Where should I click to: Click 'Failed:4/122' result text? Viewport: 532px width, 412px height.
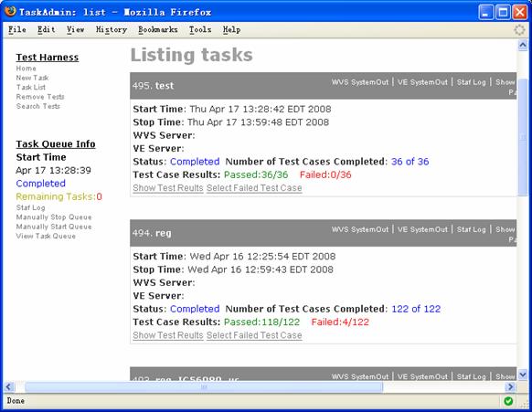click(340, 322)
